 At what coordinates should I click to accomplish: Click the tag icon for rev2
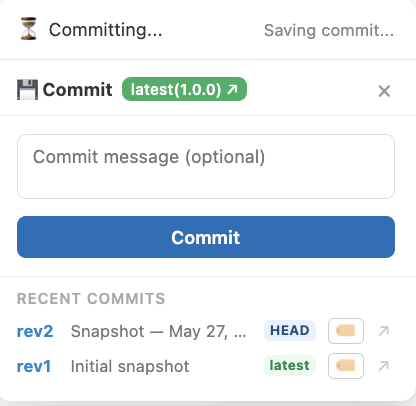[346, 331]
